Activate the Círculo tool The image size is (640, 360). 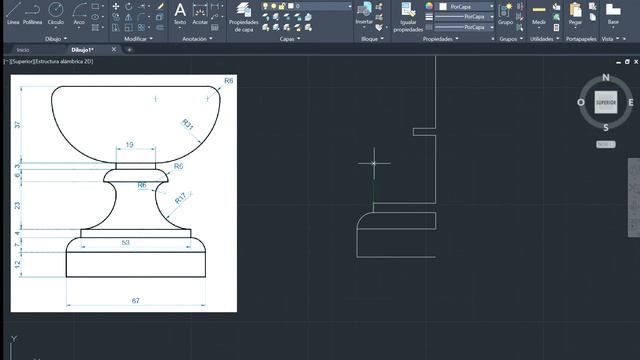[56, 13]
